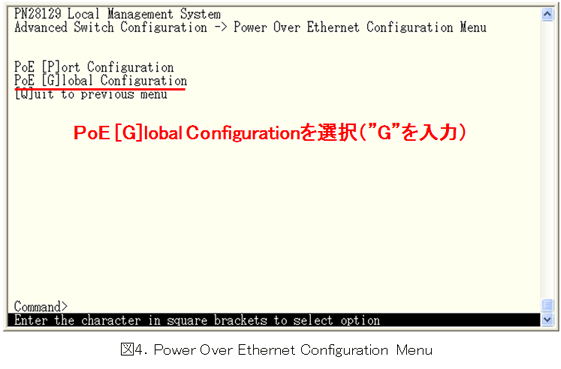Screen dimensions: 561x369
Task: Click the PN28129 Local Management System title
Action: click(x=117, y=14)
